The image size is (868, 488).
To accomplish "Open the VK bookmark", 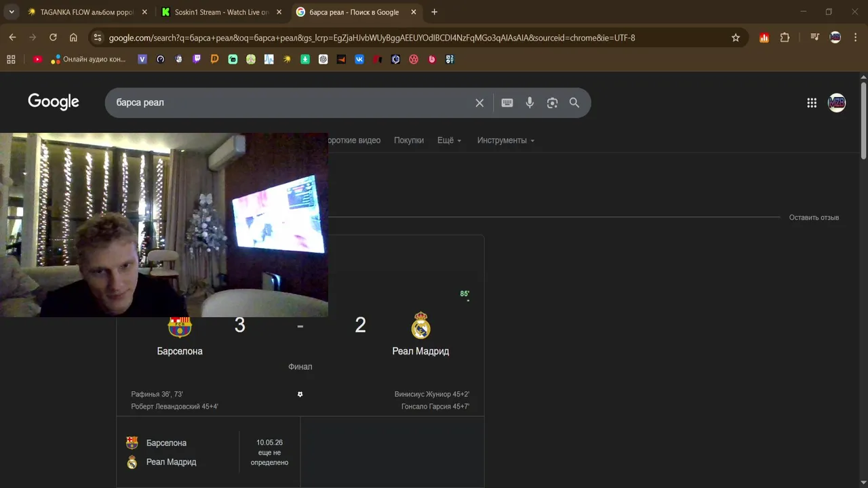I will (359, 59).
